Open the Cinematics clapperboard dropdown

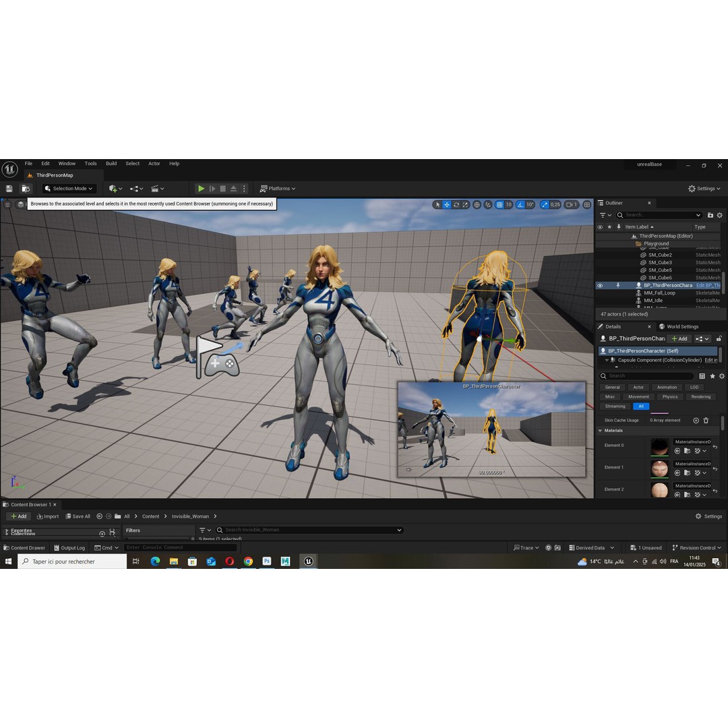click(157, 189)
